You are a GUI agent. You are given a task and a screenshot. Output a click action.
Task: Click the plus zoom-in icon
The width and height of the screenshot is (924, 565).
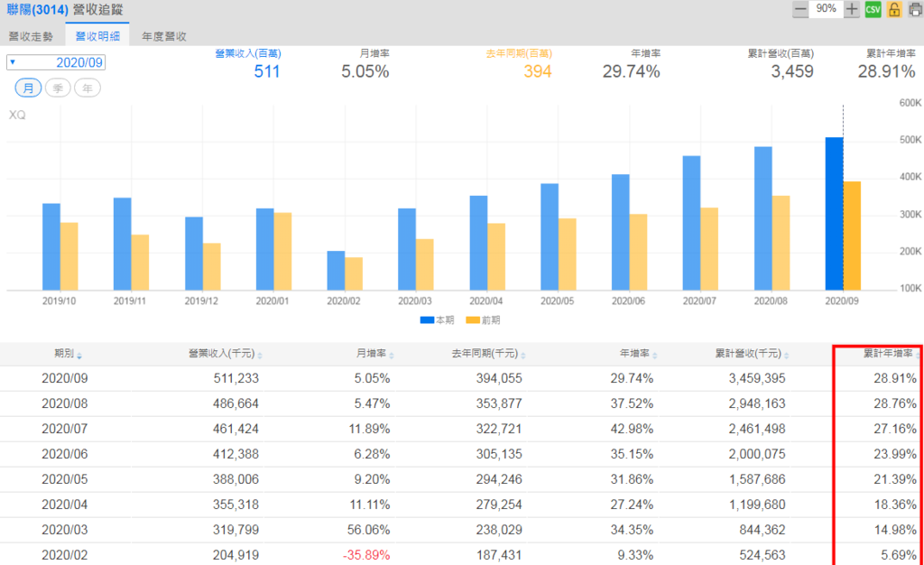[x=852, y=9]
